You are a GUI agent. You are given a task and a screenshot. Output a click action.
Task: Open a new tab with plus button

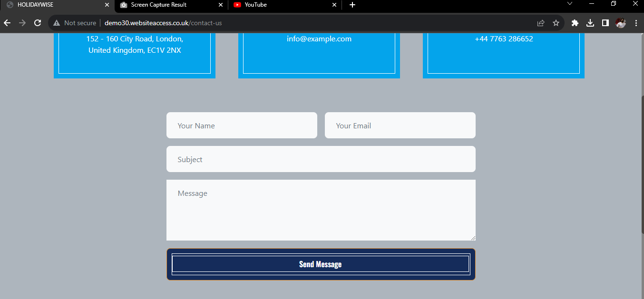352,5
